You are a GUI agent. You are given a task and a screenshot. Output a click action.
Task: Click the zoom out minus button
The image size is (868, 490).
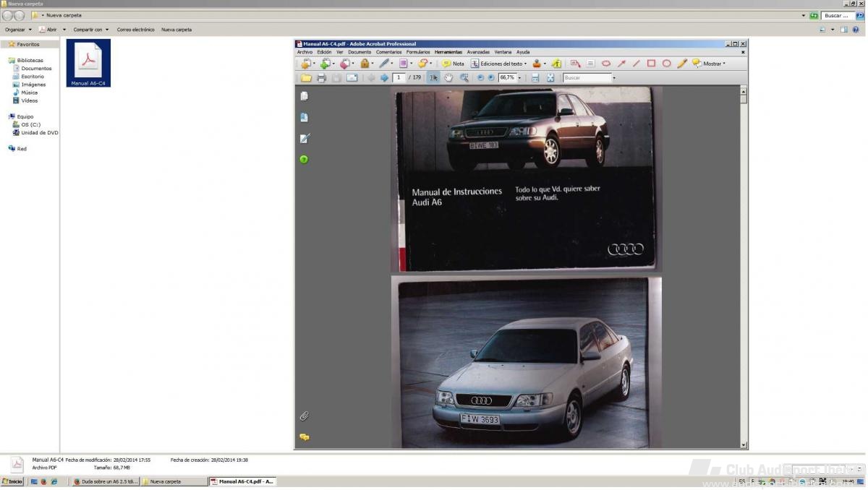(x=480, y=77)
